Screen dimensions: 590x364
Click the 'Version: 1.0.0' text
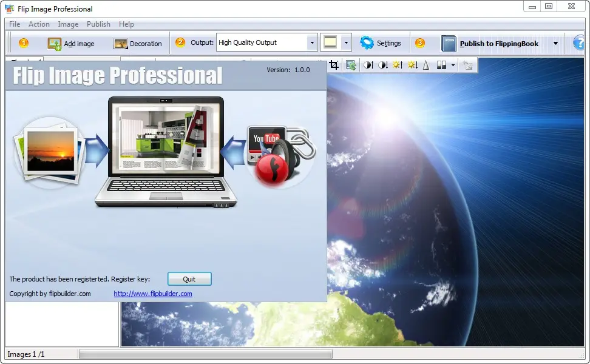point(288,70)
